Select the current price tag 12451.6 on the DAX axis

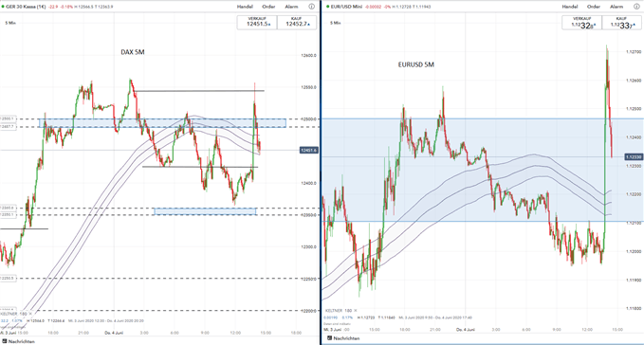pos(309,150)
